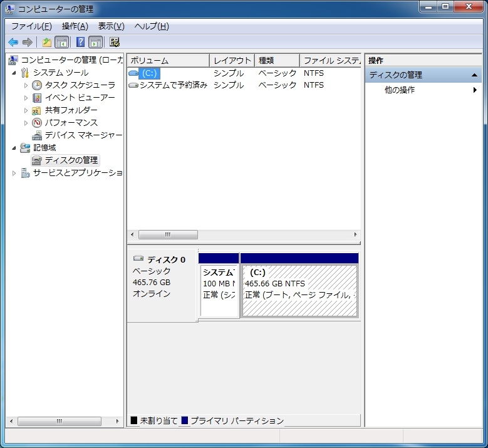This screenshot has width=488, height=448.
Task: Click the Up one level folder icon
Action: click(x=47, y=42)
